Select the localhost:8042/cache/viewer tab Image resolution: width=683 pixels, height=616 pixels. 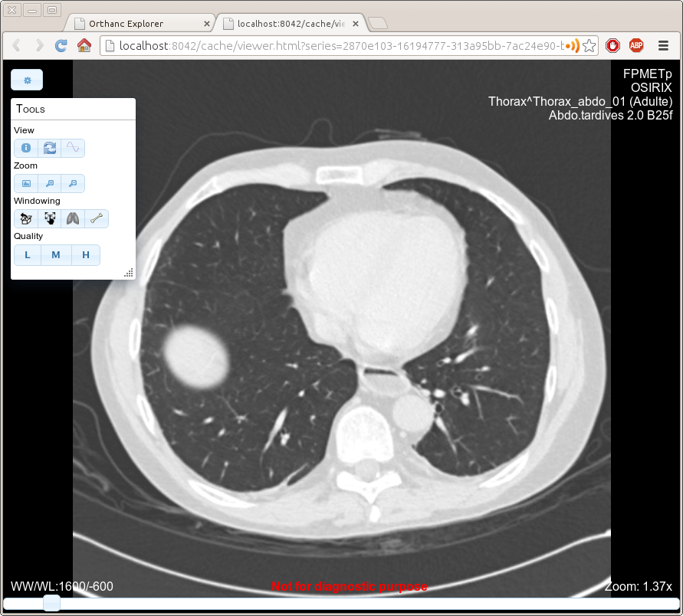[x=291, y=24]
